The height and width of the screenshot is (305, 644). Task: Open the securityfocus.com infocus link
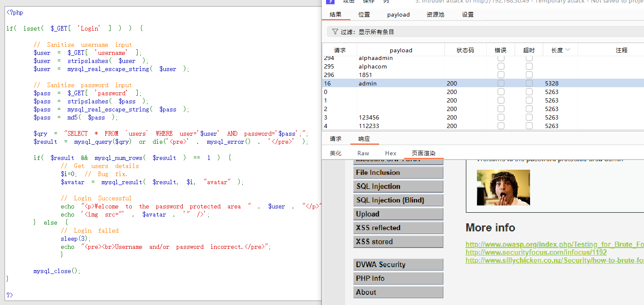pyautogui.click(x=536, y=253)
